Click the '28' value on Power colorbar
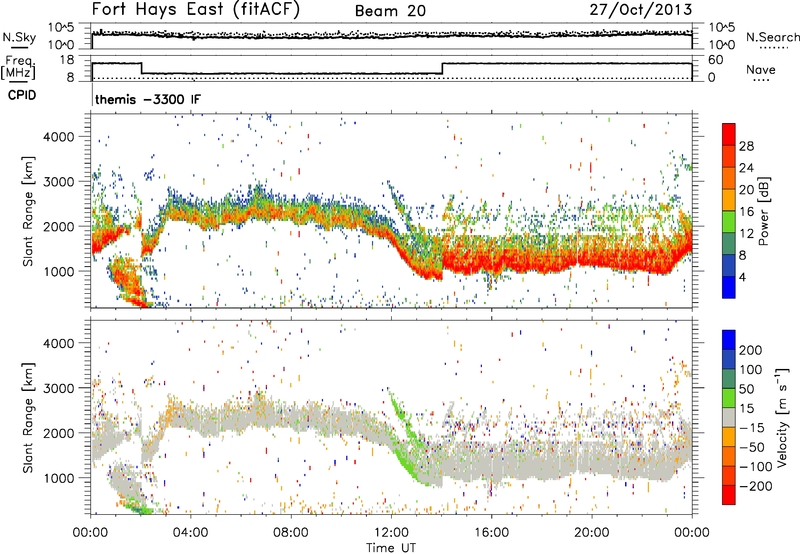 (746, 146)
